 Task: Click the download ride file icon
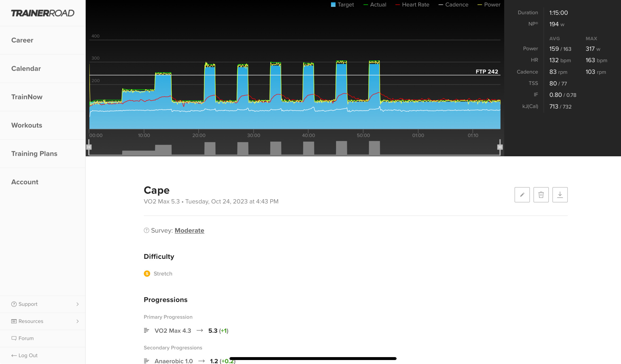pyautogui.click(x=560, y=195)
